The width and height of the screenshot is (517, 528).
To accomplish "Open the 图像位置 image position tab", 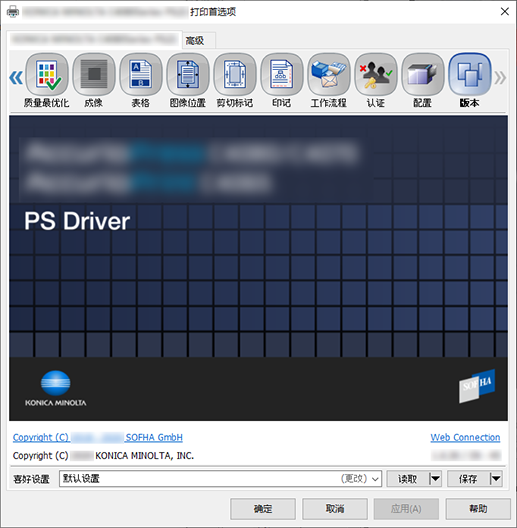I will (188, 75).
